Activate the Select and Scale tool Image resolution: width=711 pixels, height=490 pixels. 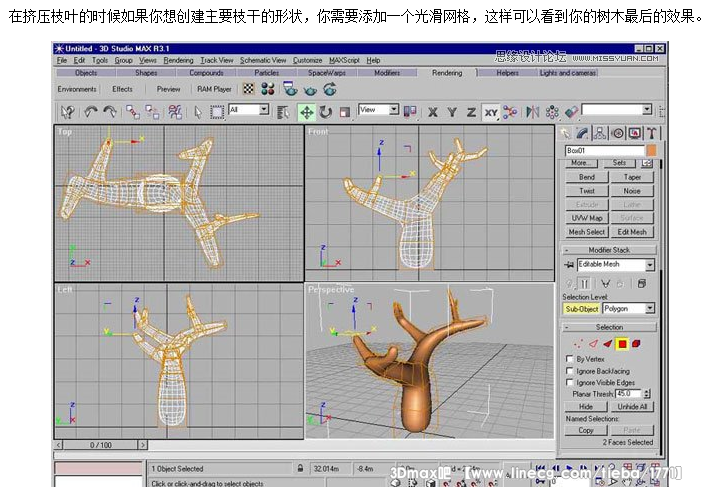click(345, 112)
